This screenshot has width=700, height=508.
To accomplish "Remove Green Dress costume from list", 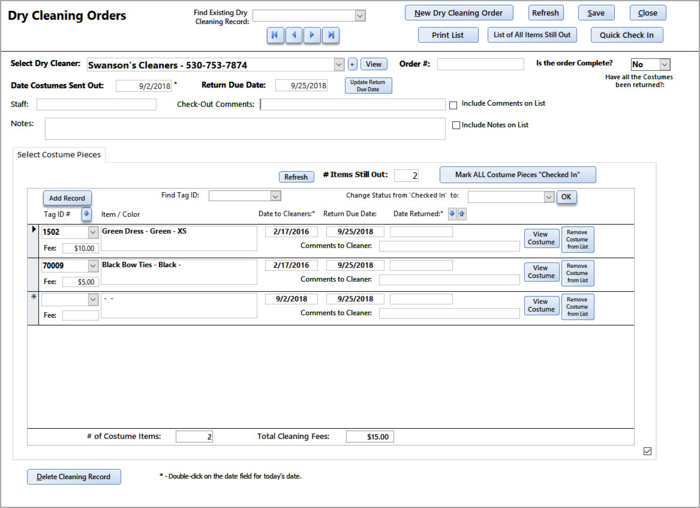I will [577, 239].
